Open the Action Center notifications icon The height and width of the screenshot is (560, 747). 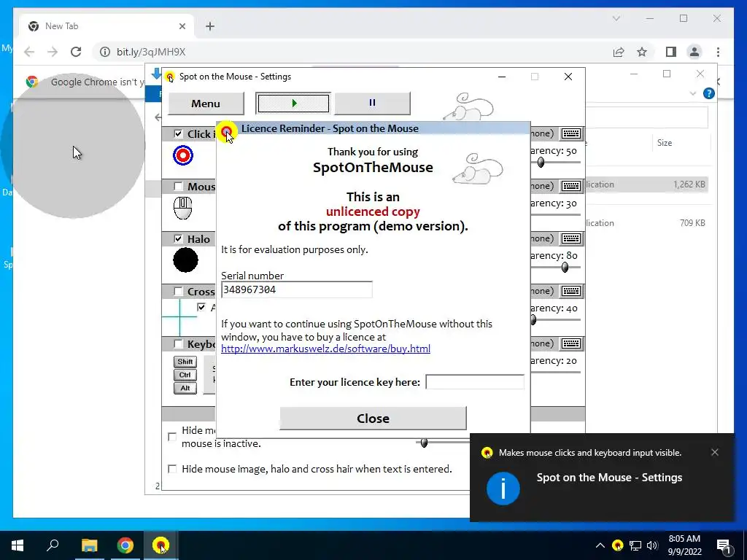724,545
